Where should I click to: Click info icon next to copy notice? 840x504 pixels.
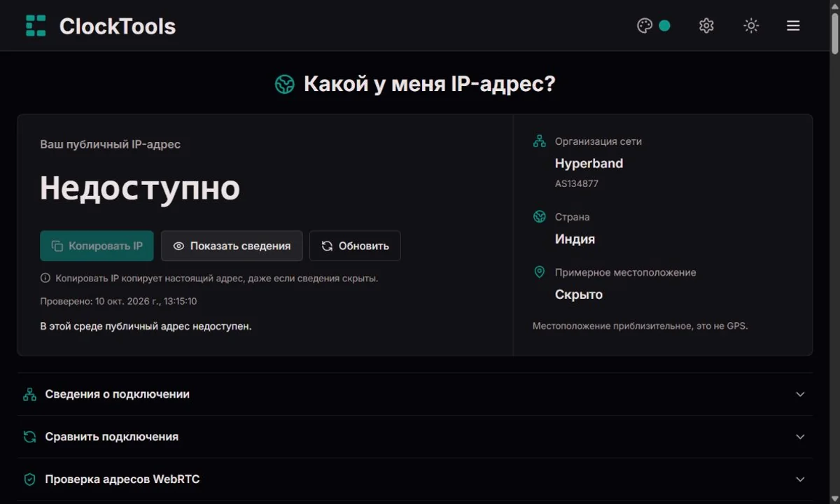coord(45,278)
